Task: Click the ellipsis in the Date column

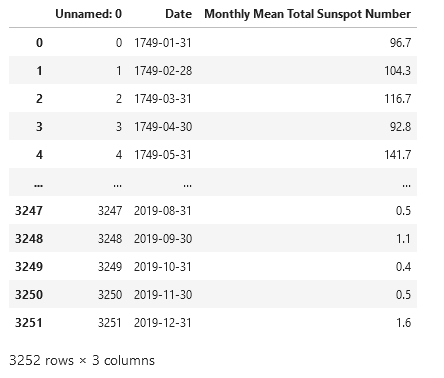Action: pyautogui.click(x=187, y=185)
